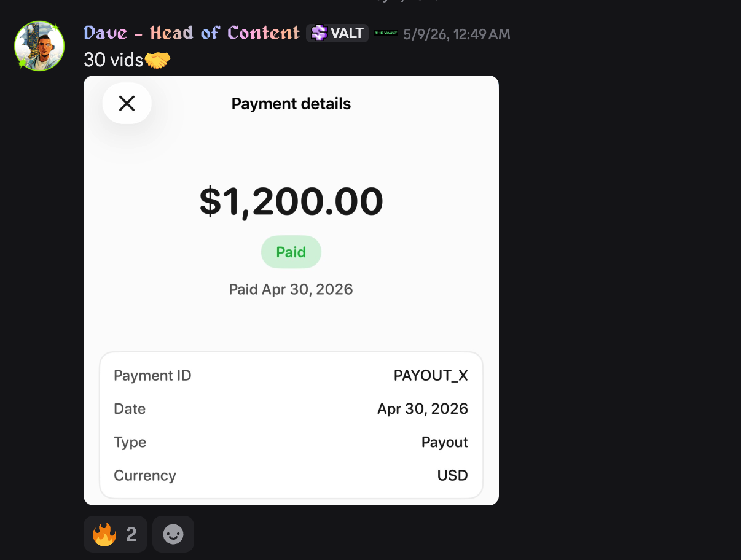Click Dave's profile avatar picture
This screenshot has width=741, height=560.
click(x=39, y=46)
